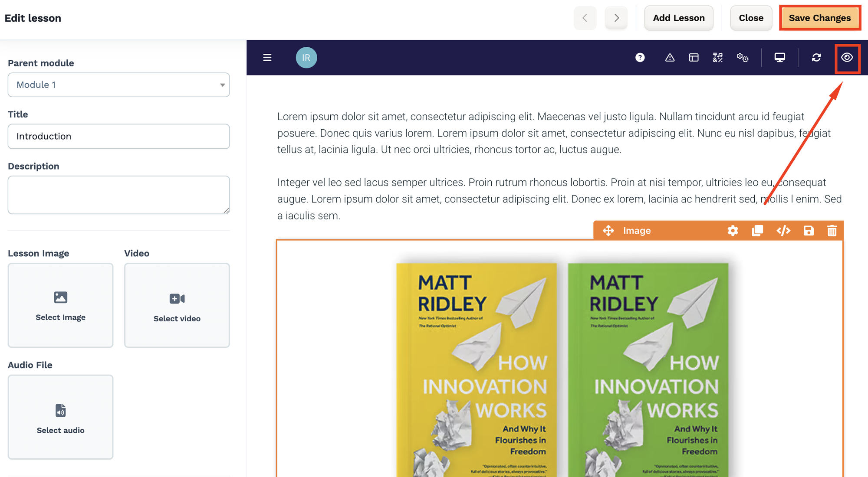Click the Title input field
This screenshot has width=868, height=477.
(x=118, y=137)
